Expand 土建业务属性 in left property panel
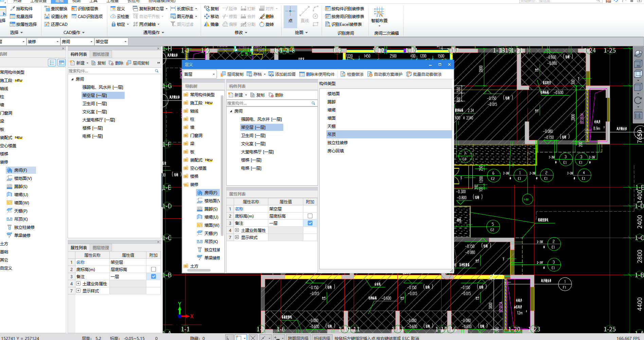644x340 pixels. 78,284
